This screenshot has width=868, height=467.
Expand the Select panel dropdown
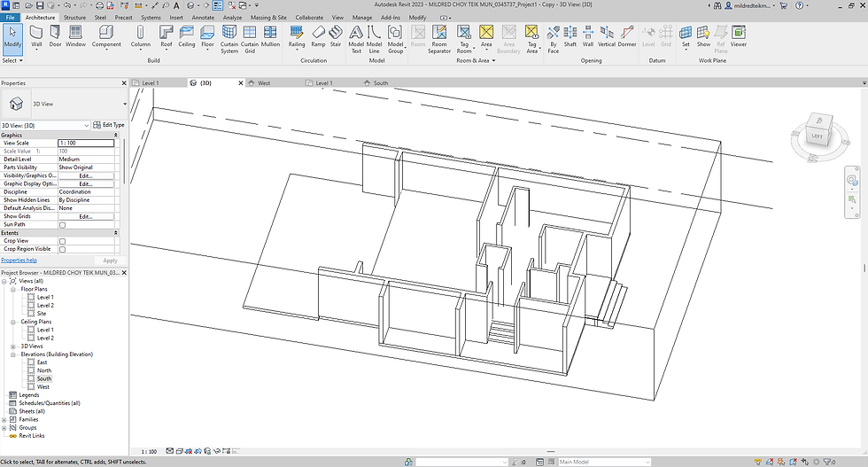(x=12, y=60)
